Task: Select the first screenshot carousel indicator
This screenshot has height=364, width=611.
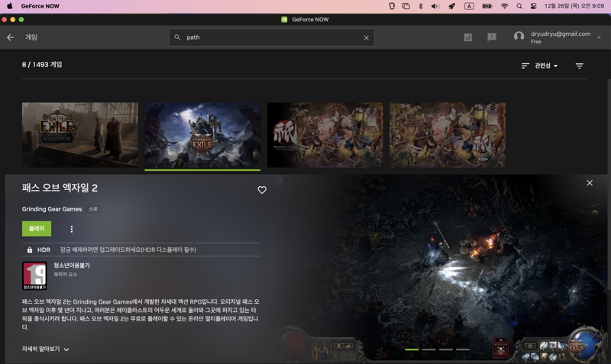Action: tap(412, 350)
